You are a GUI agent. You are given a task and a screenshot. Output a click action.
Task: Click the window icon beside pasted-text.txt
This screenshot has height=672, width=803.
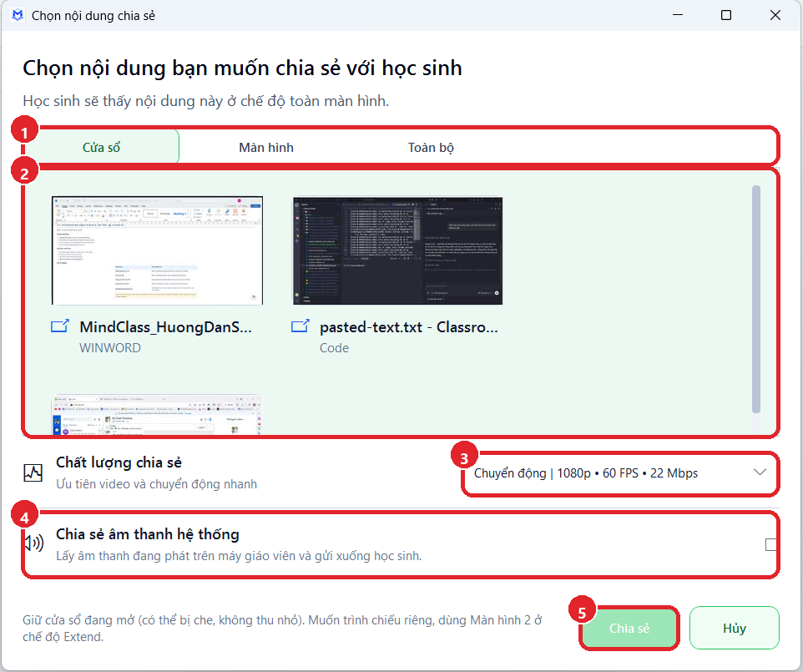click(300, 326)
